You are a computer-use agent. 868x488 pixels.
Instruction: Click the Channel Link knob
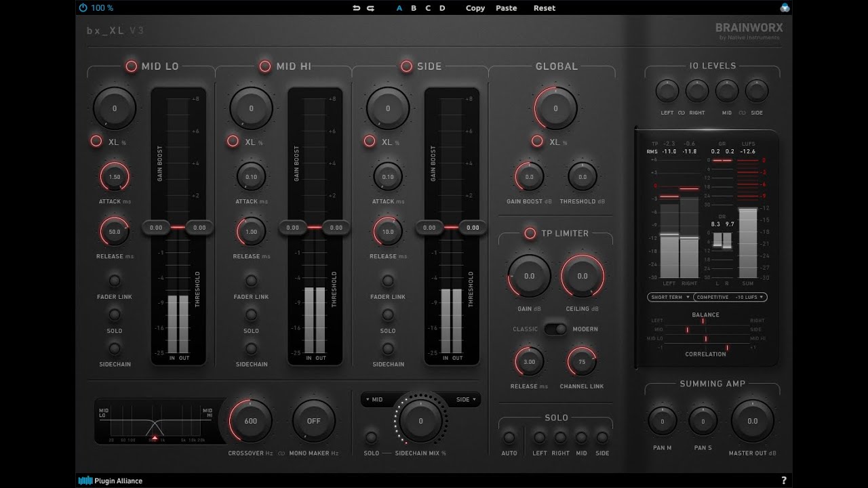582,362
